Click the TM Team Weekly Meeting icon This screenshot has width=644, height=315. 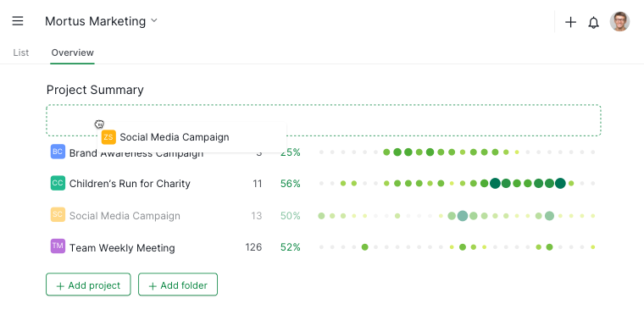(x=58, y=246)
